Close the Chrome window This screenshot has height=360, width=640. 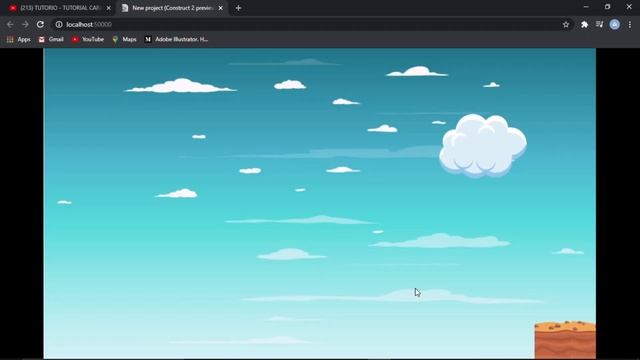629,7
